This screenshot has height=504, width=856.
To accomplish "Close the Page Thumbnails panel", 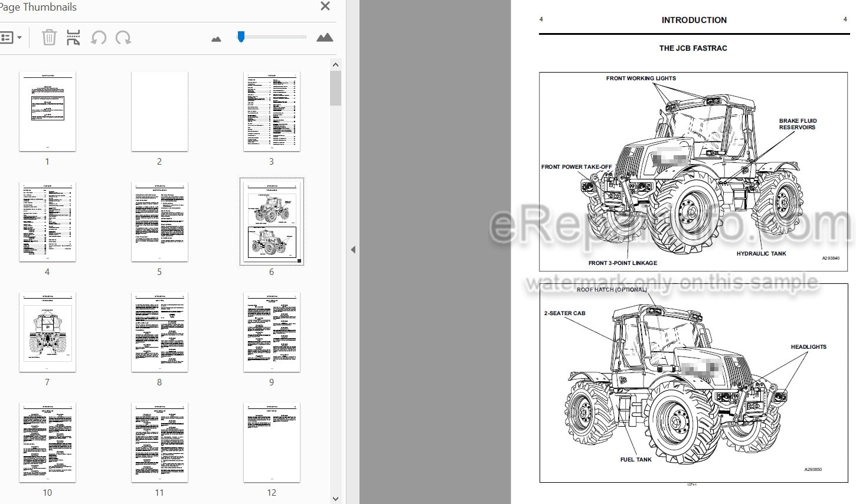I will [325, 6].
